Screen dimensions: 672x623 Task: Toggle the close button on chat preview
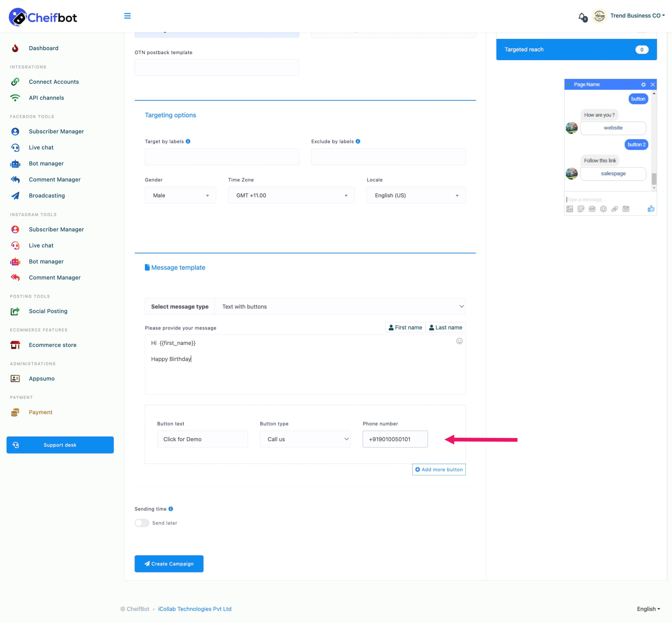tap(652, 84)
